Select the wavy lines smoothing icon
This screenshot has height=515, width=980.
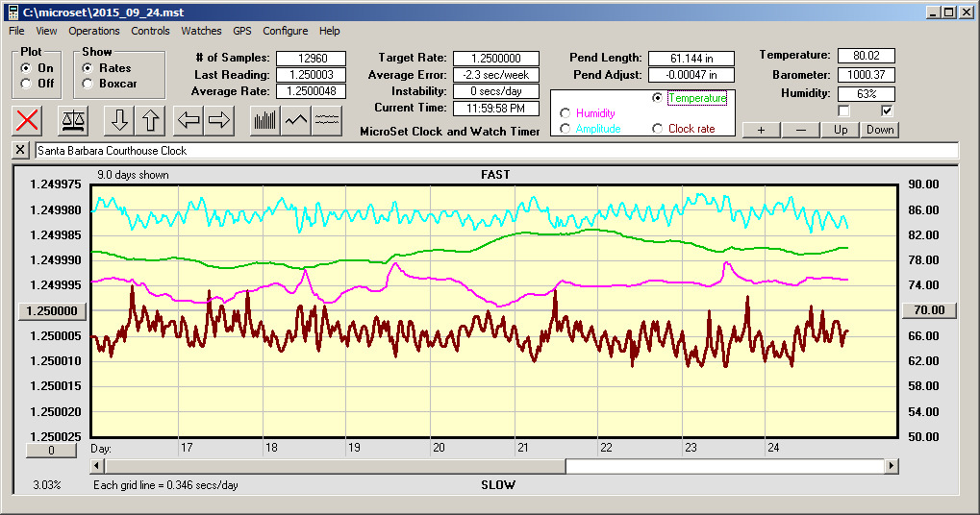point(327,120)
